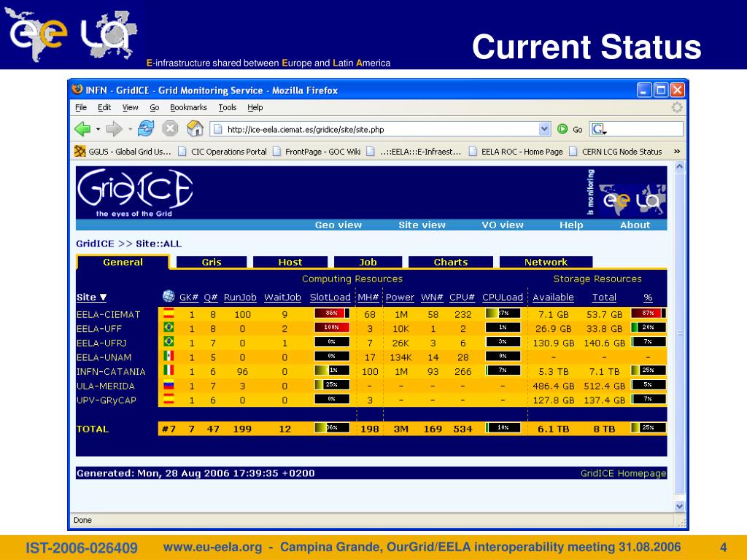This screenshot has width=747, height=560.
Task: Click the browser Back arrow button
Action: [x=82, y=129]
